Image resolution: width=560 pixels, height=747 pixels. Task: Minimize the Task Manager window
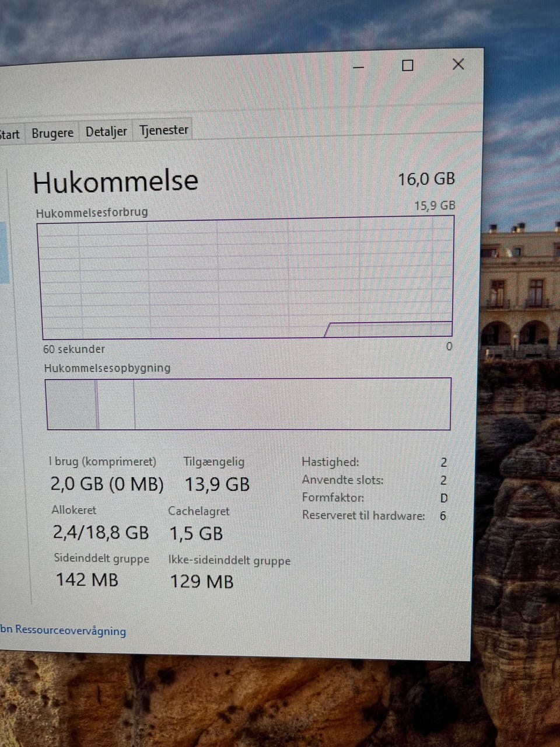359,67
